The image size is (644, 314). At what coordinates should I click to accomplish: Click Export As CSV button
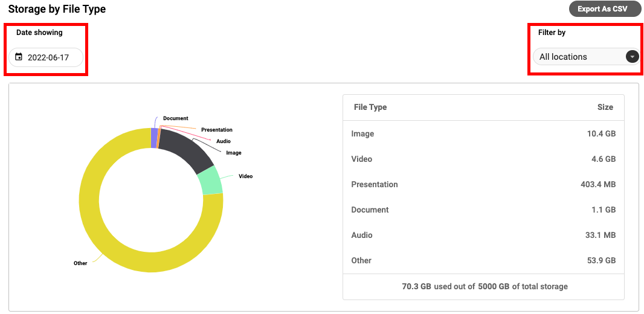tap(602, 9)
